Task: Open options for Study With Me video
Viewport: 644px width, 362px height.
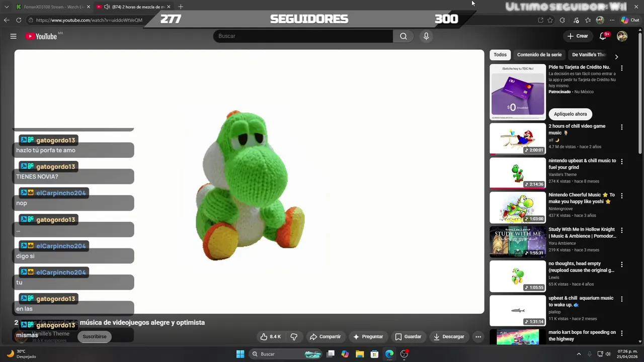Action: (x=622, y=230)
